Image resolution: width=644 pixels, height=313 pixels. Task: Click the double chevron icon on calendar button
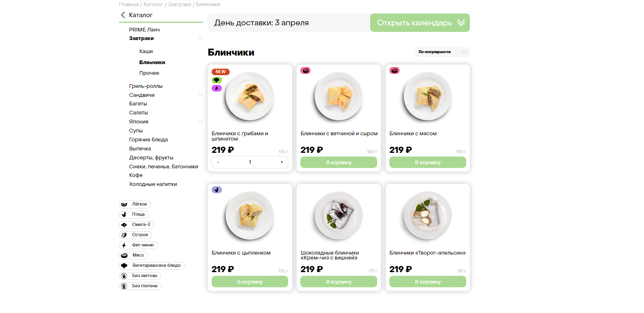(x=461, y=23)
